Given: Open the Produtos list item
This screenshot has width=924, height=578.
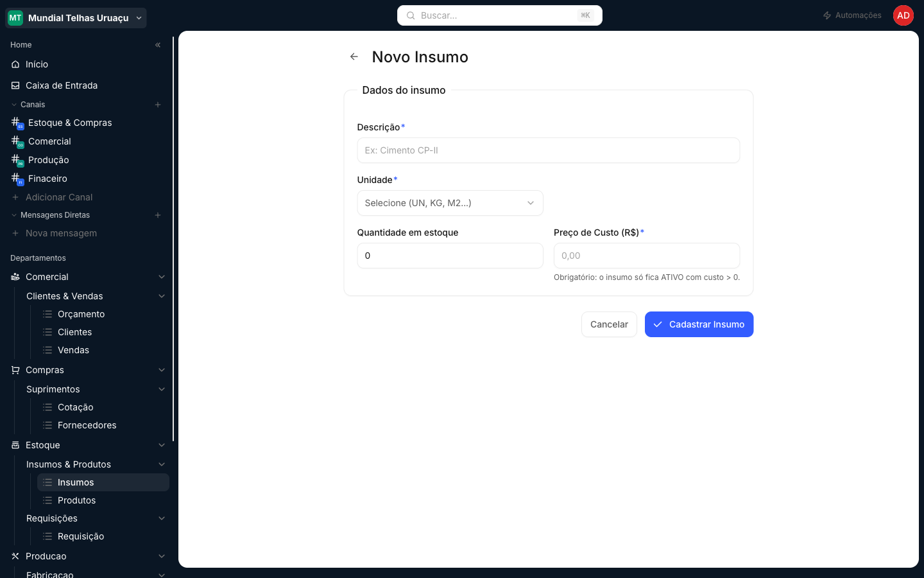Looking at the screenshot, I should (x=103, y=500).
